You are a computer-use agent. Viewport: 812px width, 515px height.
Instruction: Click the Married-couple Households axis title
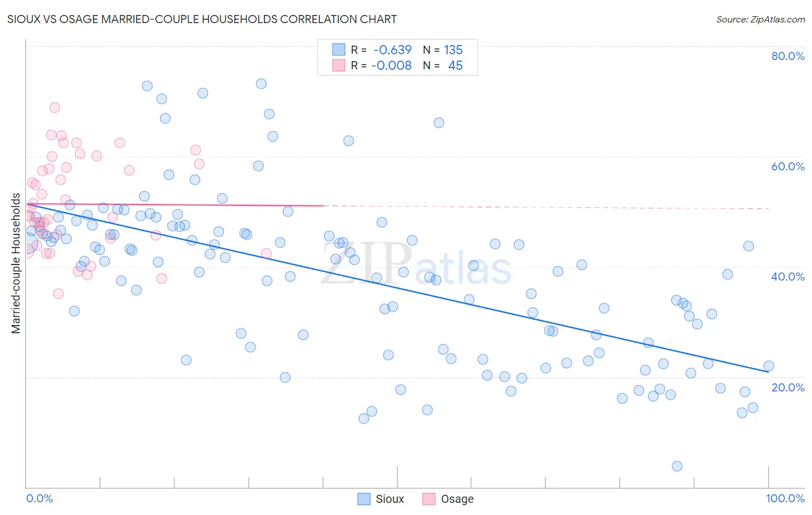(x=16, y=263)
